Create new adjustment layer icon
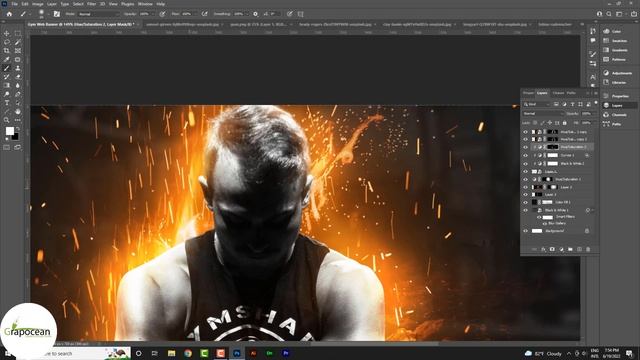Viewport: 640px width, 360px height. (x=561, y=249)
